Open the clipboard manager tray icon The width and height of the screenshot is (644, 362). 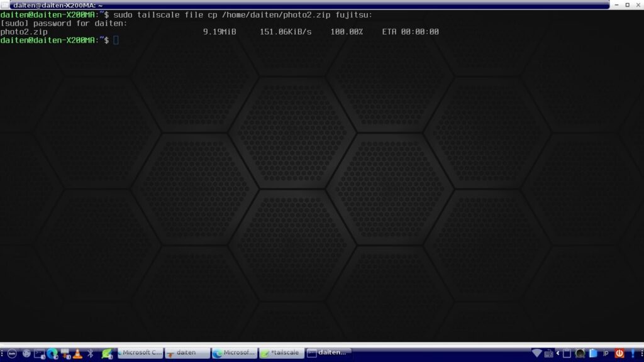click(566, 353)
